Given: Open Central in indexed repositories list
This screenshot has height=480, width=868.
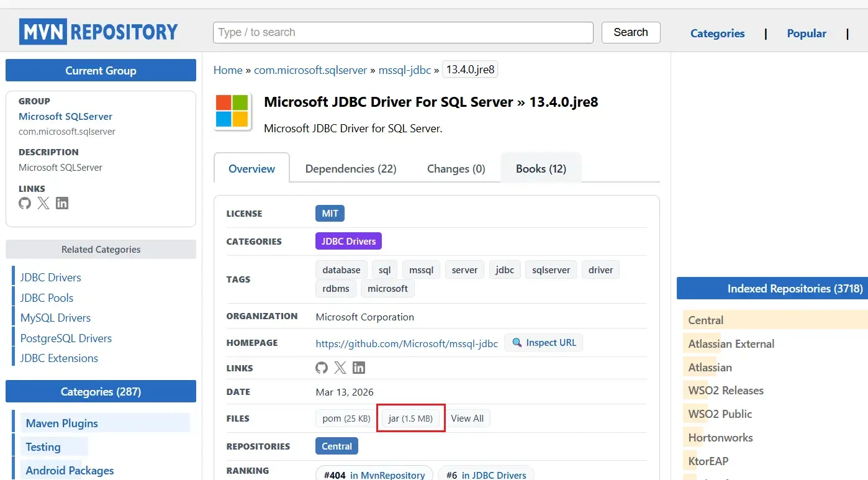Looking at the screenshot, I should pos(706,320).
